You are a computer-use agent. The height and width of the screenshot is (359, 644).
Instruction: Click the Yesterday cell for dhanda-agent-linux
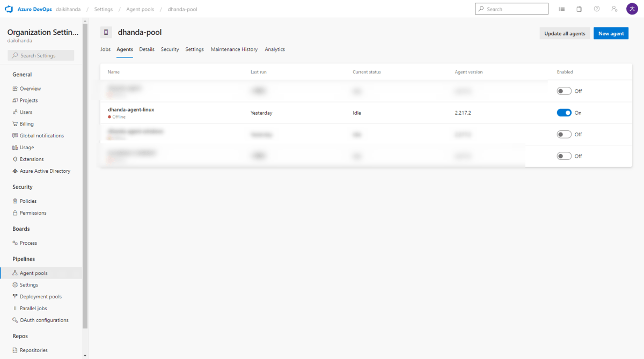[x=261, y=113]
